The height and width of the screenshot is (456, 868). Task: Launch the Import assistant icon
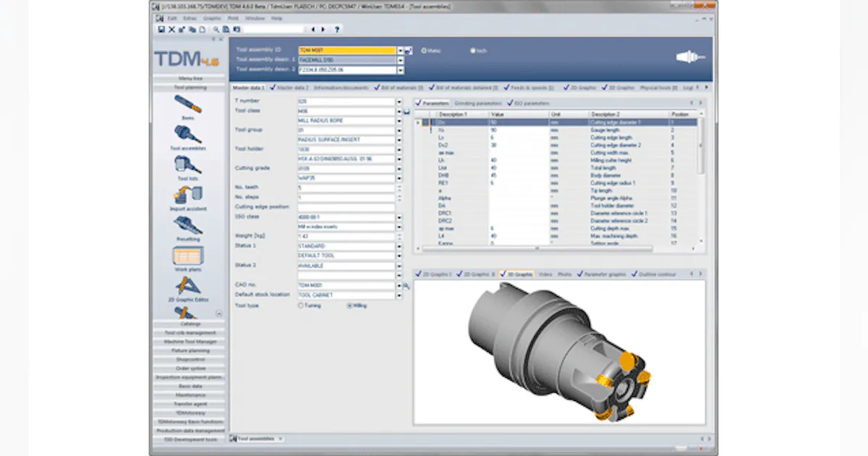[x=188, y=195]
